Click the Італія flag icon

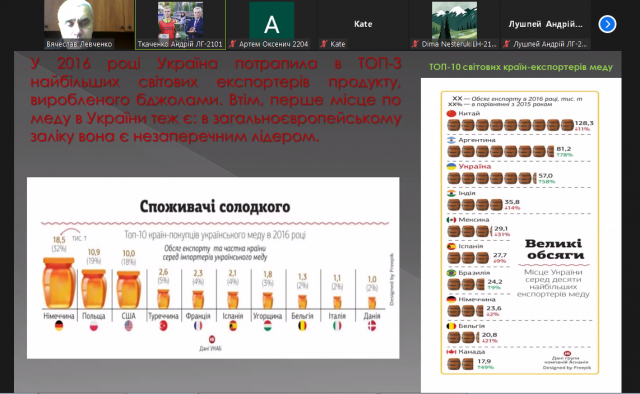pos(337,326)
